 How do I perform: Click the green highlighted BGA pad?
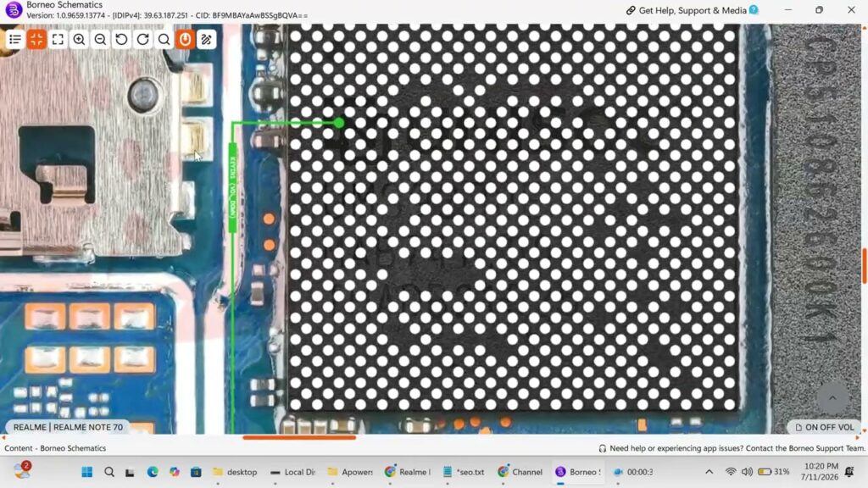[339, 123]
